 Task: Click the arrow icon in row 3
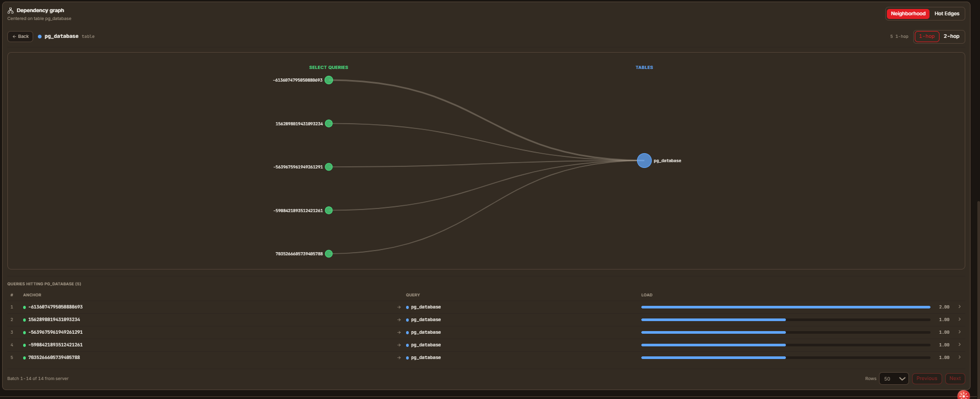[399, 332]
